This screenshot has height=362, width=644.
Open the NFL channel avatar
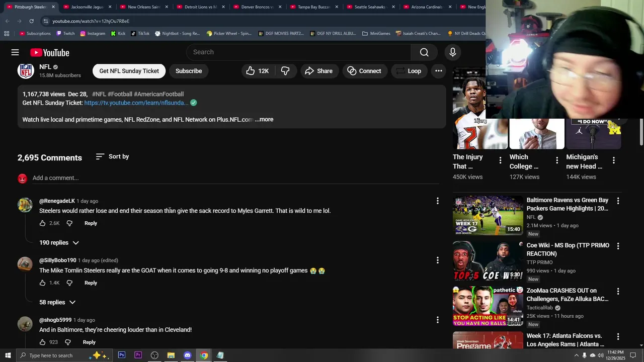point(26,71)
